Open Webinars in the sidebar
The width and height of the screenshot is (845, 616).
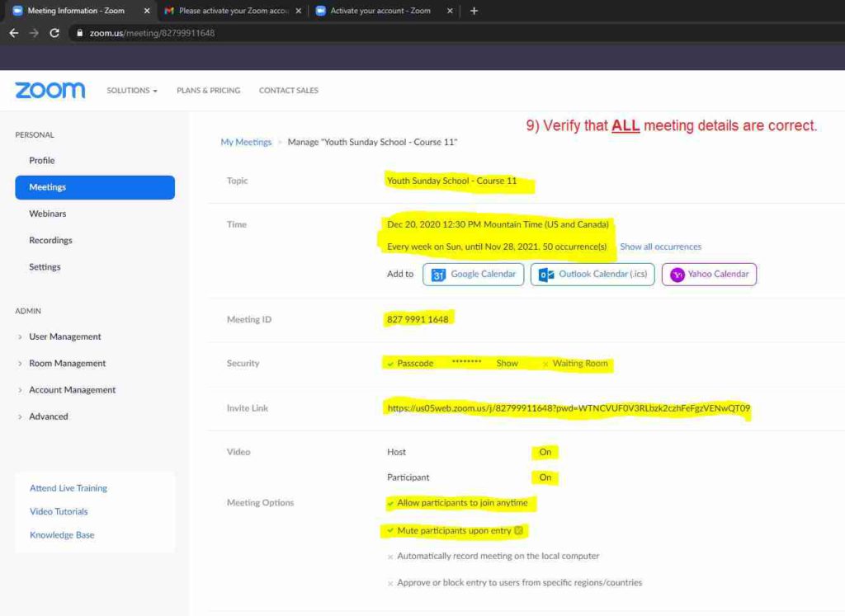point(47,214)
